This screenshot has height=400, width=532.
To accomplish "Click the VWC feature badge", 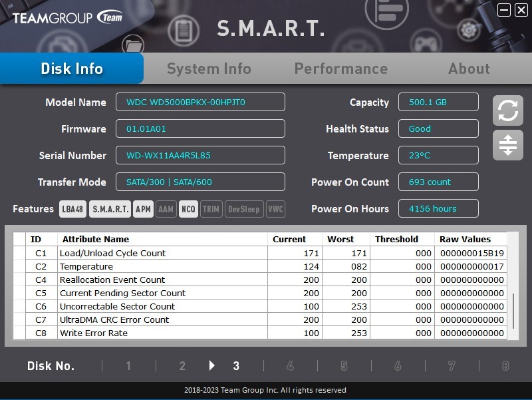I will pyautogui.click(x=275, y=209).
